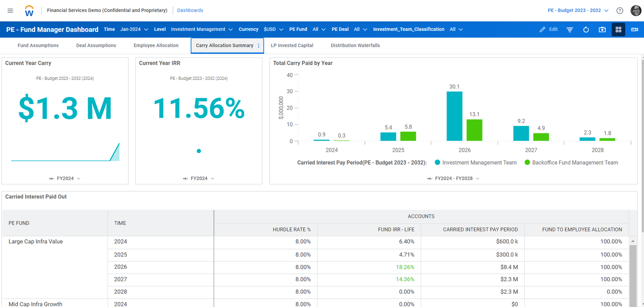Toggle Investment Management Team chart series

pos(475,163)
